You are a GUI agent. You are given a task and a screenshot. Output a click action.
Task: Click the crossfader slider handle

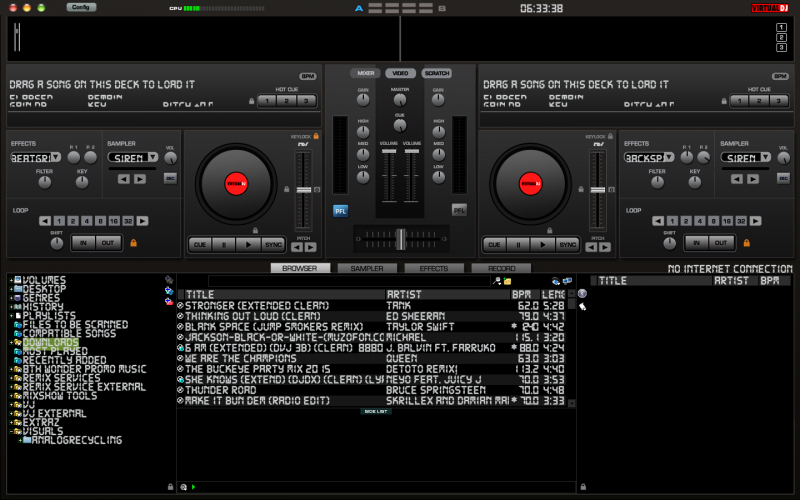[400, 238]
